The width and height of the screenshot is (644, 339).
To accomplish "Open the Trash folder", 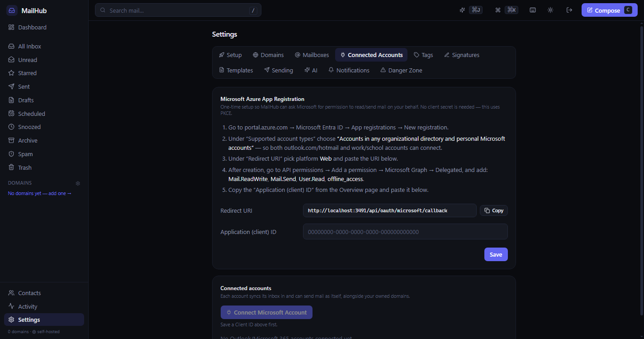I will (44, 167).
